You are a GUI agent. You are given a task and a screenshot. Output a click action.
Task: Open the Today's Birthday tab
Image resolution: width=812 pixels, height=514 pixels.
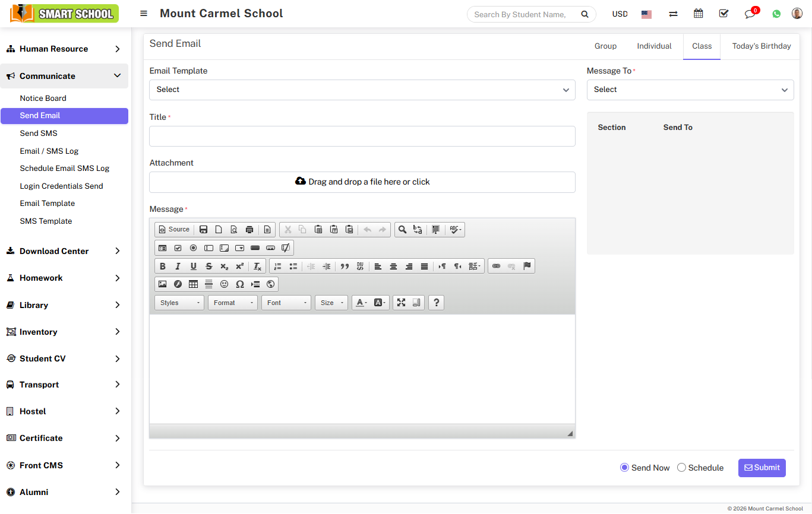pyautogui.click(x=761, y=46)
